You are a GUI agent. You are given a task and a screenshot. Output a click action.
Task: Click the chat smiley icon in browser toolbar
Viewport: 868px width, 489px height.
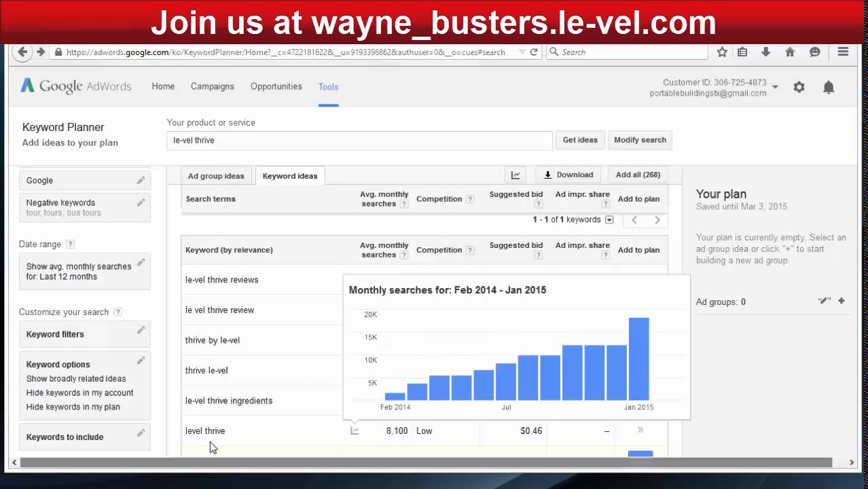[815, 52]
